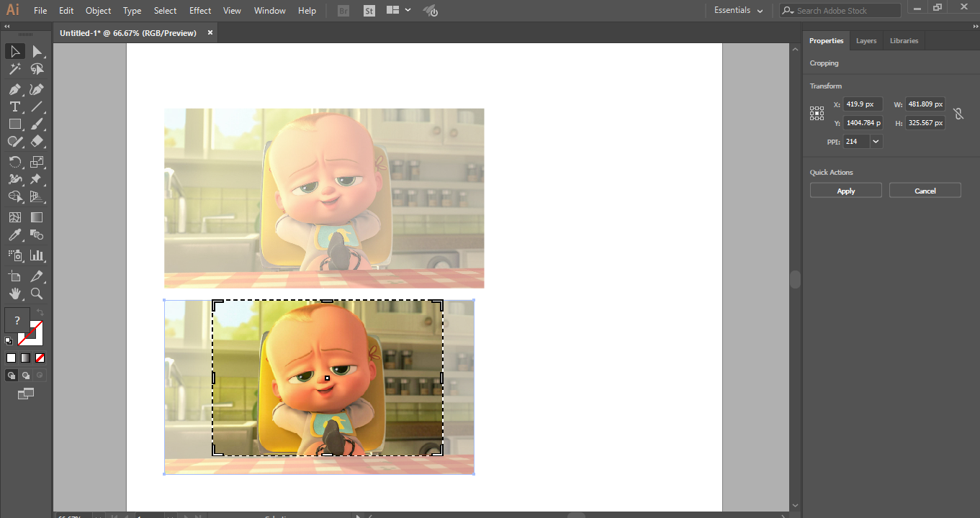Choose the Magic Wand tool
Screen dimensions: 980x518
[14, 69]
